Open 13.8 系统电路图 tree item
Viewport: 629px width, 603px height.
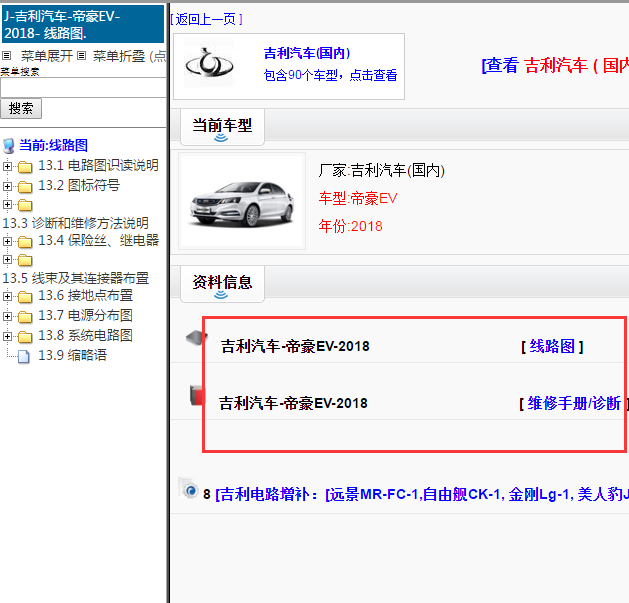[85, 335]
